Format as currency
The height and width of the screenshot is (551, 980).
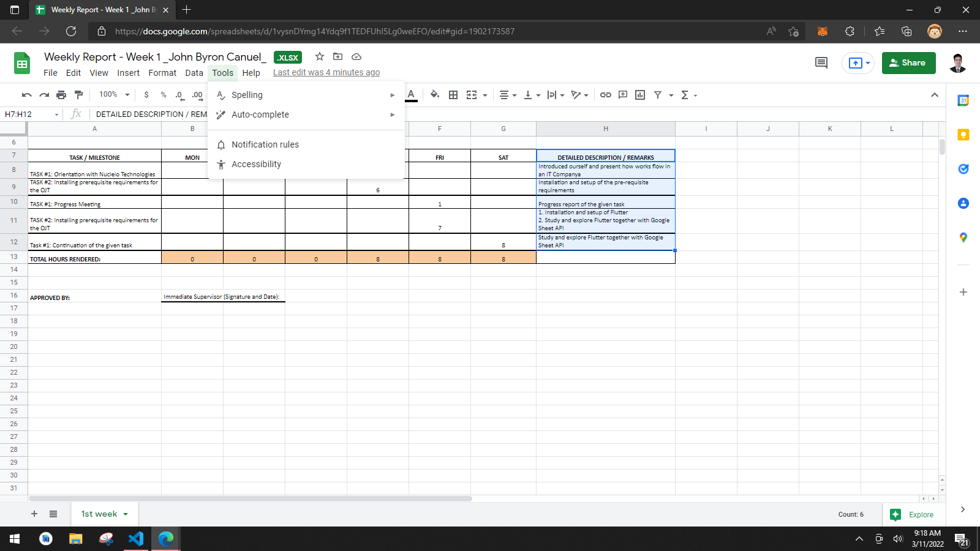click(146, 95)
